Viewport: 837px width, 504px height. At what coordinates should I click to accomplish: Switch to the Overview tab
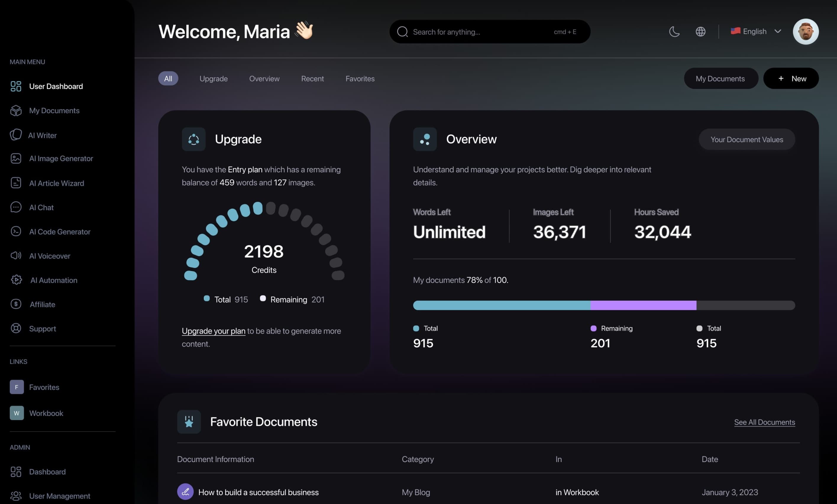(x=264, y=78)
